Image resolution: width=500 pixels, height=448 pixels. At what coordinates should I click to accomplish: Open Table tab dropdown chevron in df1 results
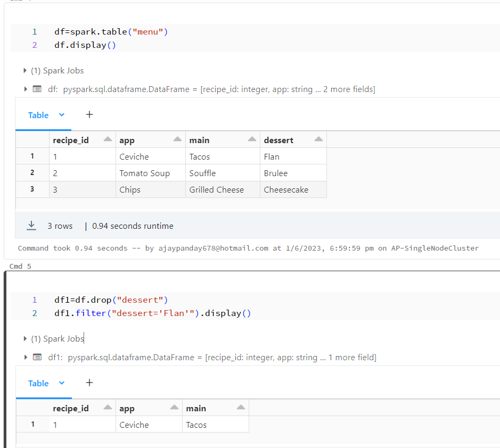click(x=61, y=383)
